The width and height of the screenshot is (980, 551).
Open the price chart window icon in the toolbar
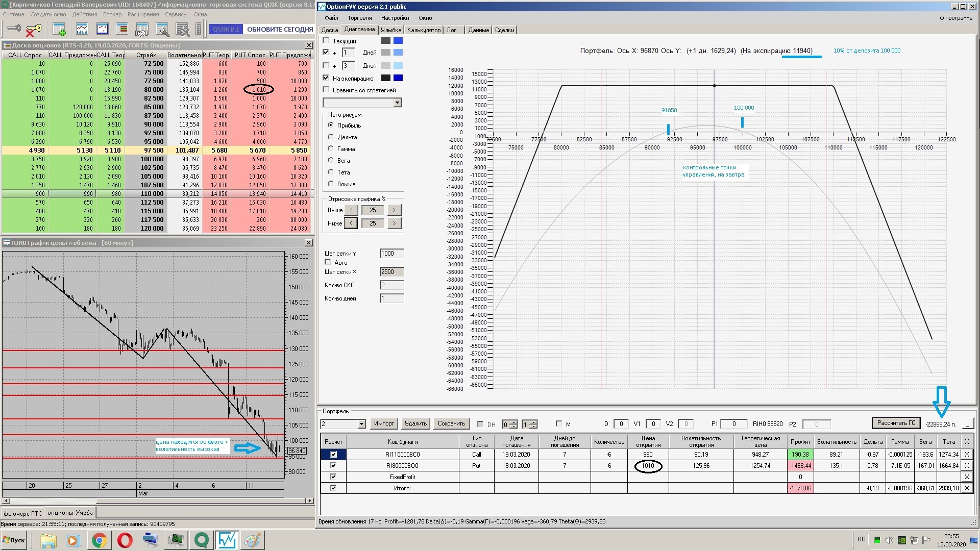(82, 29)
